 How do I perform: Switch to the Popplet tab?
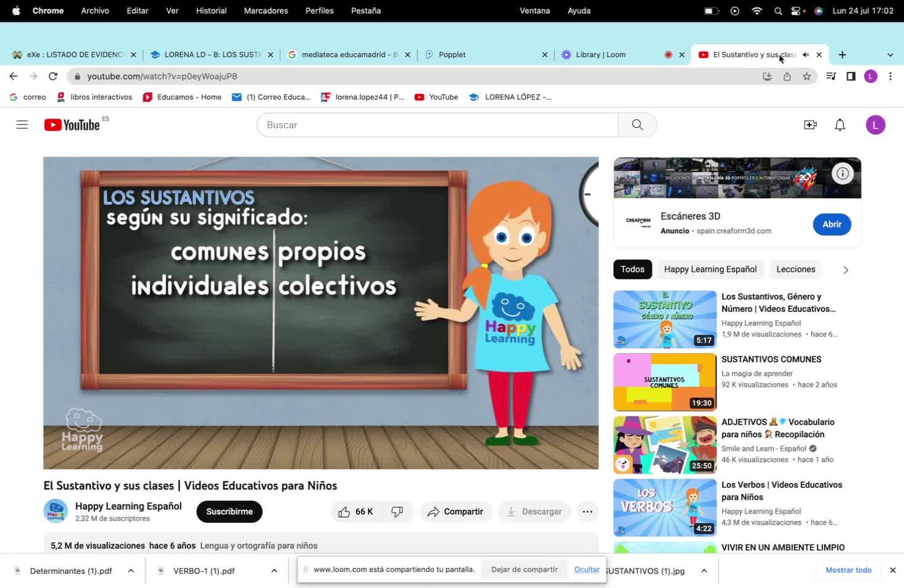(x=486, y=55)
